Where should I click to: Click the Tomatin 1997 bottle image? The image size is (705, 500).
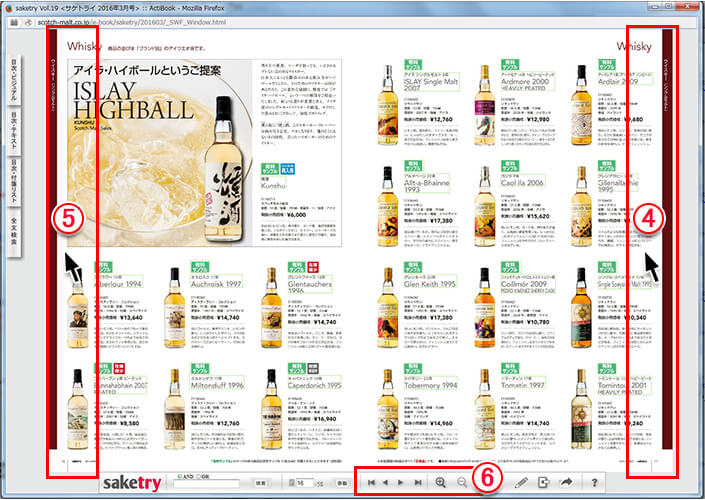coord(485,409)
